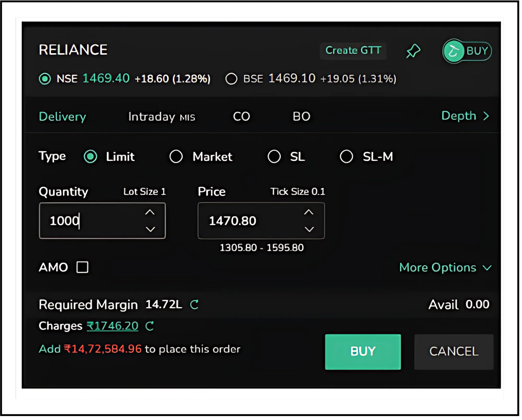The height and width of the screenshot is (420, 522).
Task: Choose the SL order type
Action: click(274, 157)
